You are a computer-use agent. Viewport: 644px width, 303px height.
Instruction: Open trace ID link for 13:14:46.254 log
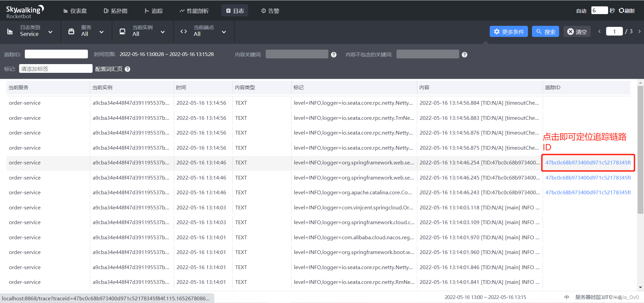coord(588,163)
